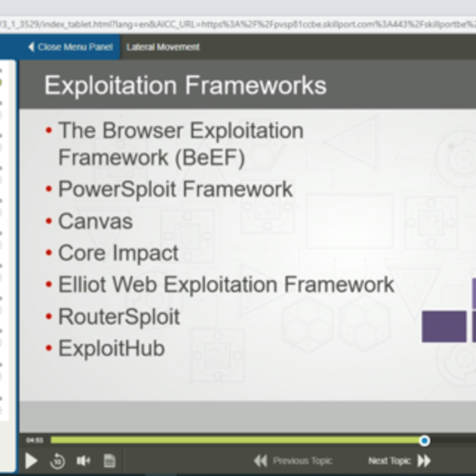Click the double-arrow Previous Topic icon
The width and height of the screenshot is (476, 476).
261,461
